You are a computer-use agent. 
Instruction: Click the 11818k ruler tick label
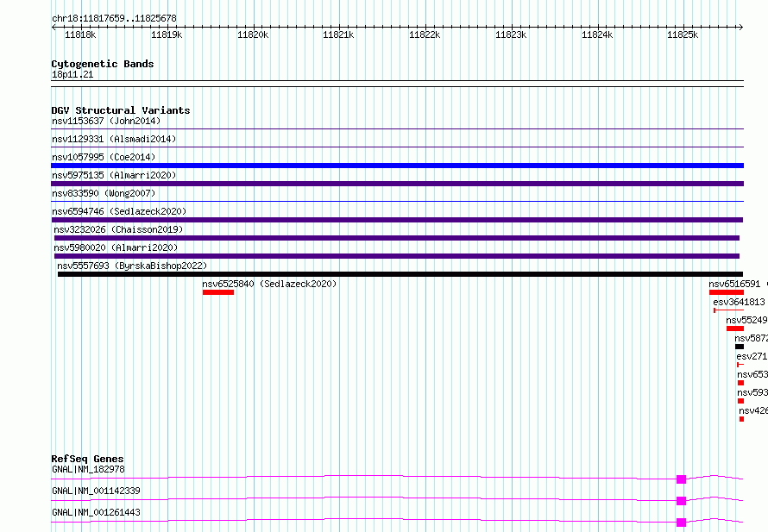(80, 34)
